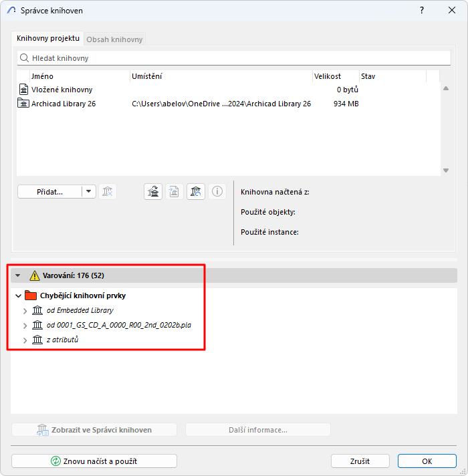
Task: Click the Archicad Library 26 folder icon
Action: pyautogui.click(x=23, y=103)
